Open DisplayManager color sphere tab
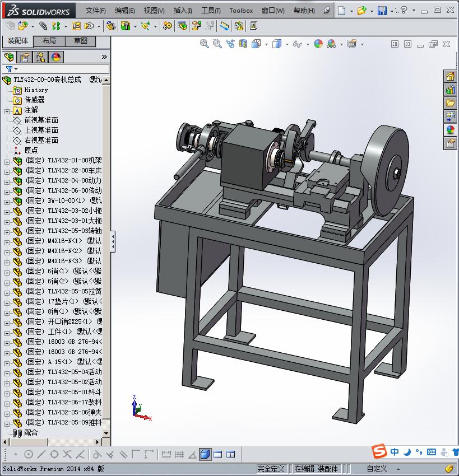This screenshot has height=476, width=459. click(x=56, y=57)
